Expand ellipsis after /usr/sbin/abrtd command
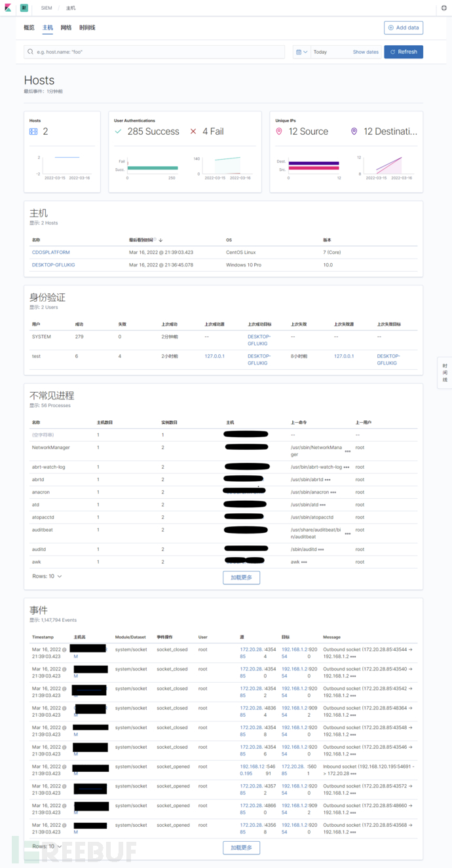 [328, 480]
